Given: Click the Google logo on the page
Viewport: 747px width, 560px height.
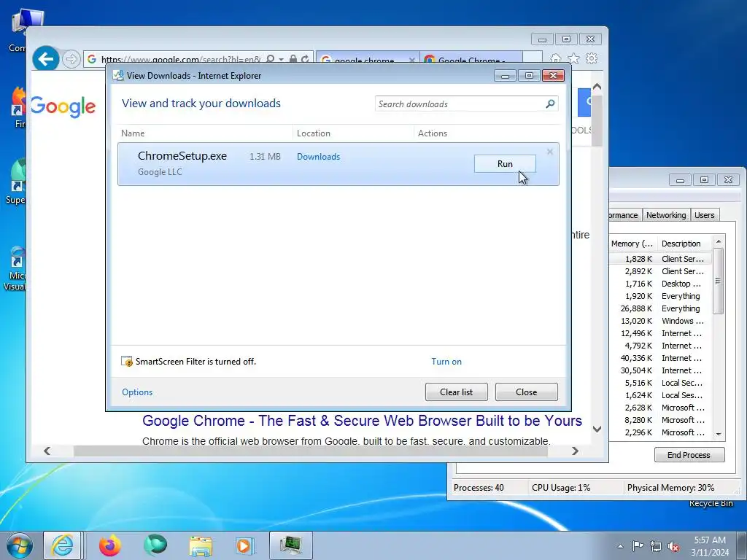Looking at the screenshot, I should tap(63, 106).
